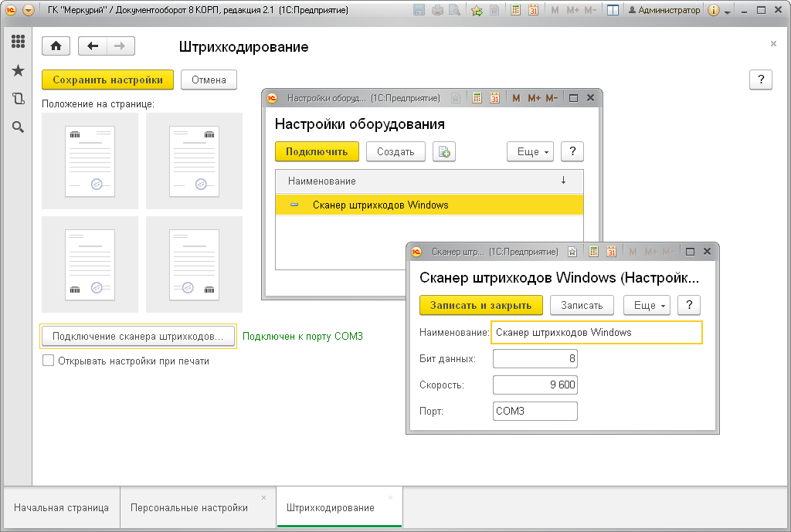Click Записать и закрыть button

[x=480, y=305]
